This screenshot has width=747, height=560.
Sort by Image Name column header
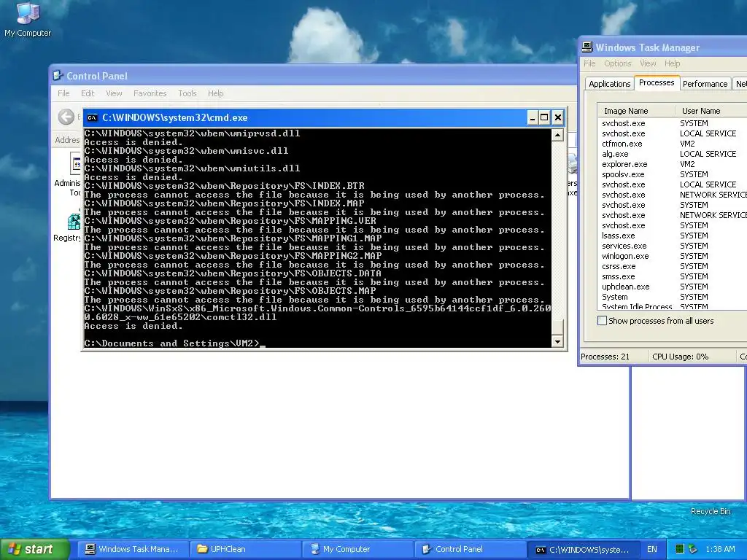[x=636, y=111]
